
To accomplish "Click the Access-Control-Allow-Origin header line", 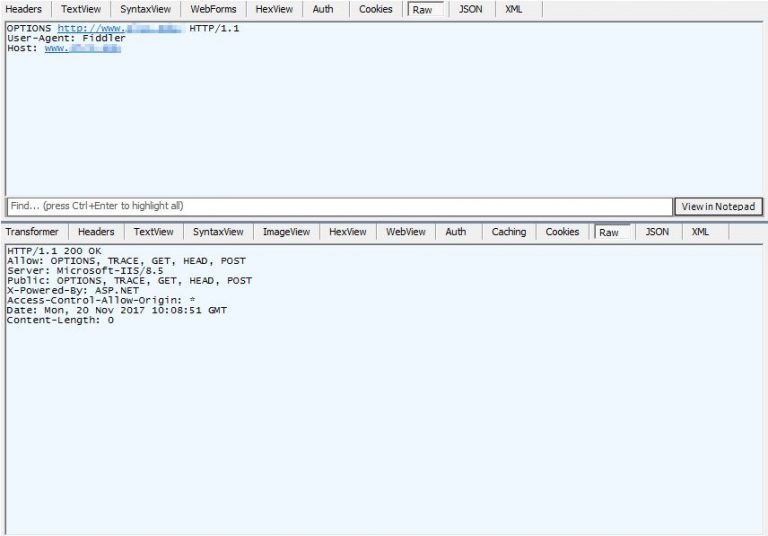I will [101, 300].
